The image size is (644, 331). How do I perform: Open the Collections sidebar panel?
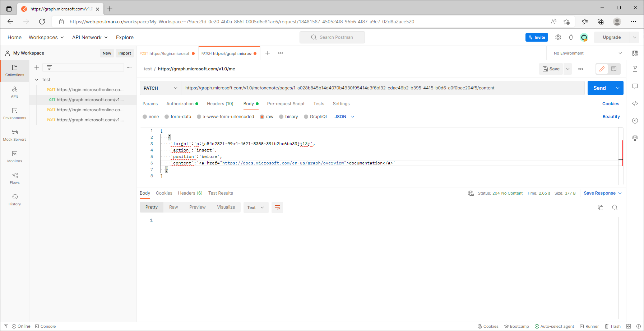(x=15, y=71)
